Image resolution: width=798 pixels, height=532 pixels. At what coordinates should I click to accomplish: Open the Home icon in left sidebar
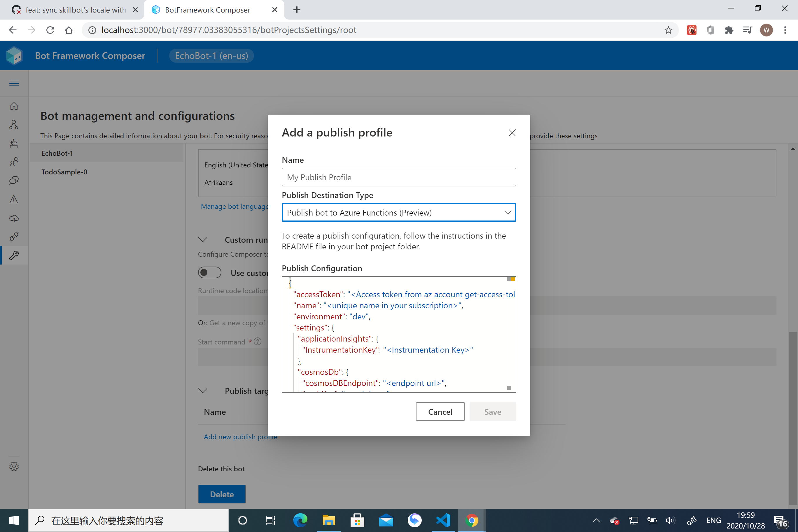coord(14,106)
